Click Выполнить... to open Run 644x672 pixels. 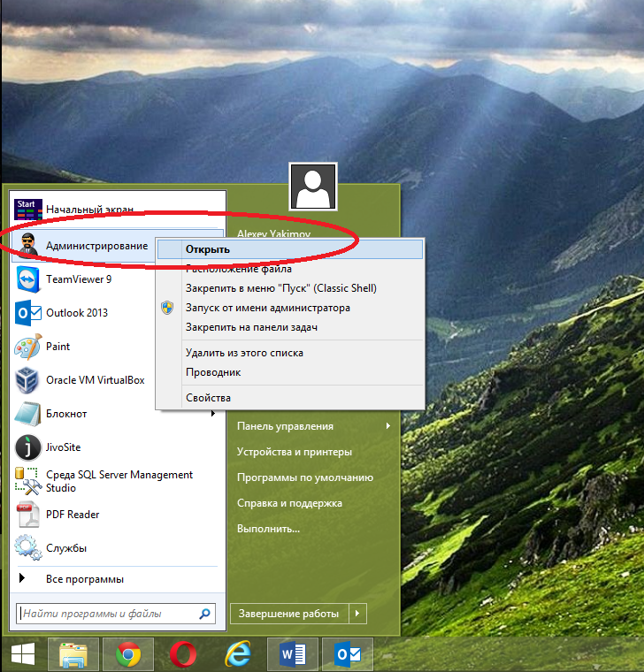point(268,529)
